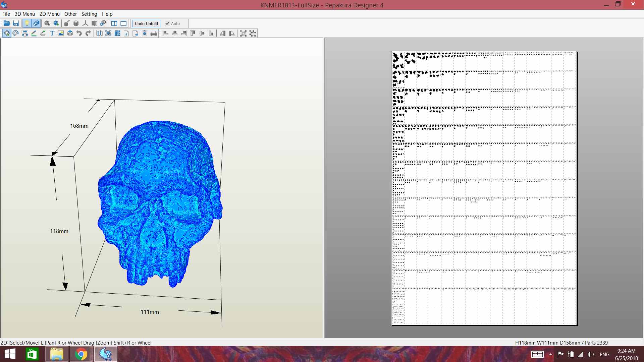Click the blue 3D cube icon

[70, 33]
